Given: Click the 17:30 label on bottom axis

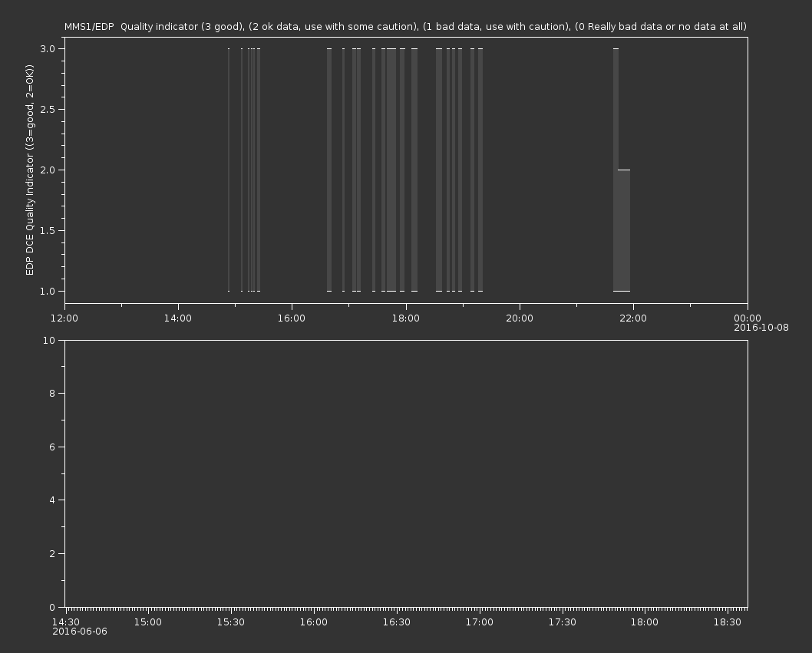Looking at the screenshot, I should click(563, 622).
